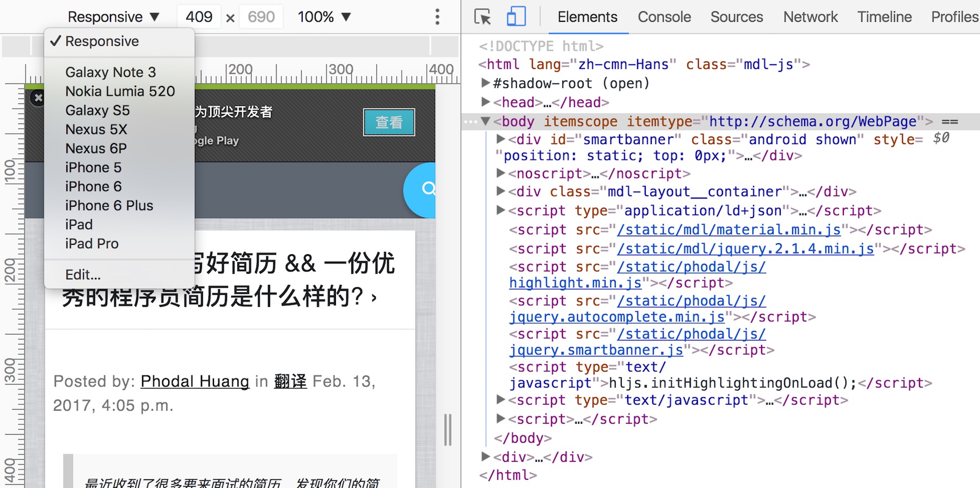Viewport: 980px width, 488px height.
Task: Expand the head element node
Action: (x=486, y=102)
